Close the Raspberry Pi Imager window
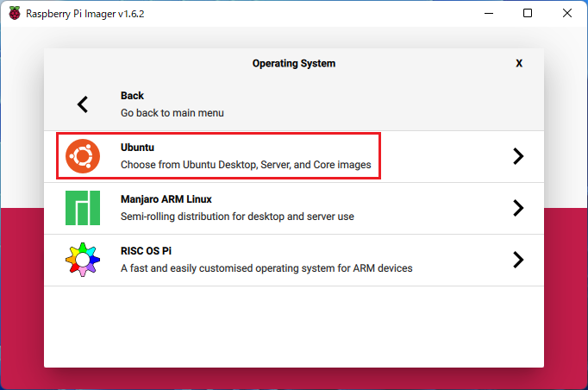The image size is (588, 390). [567, 14]
